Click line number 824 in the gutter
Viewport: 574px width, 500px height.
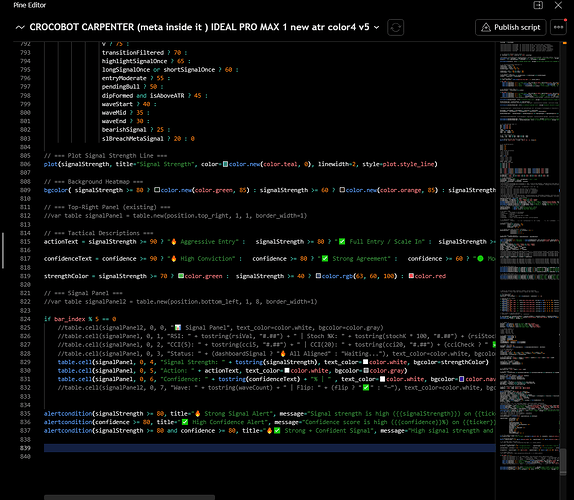click(25, 319)
